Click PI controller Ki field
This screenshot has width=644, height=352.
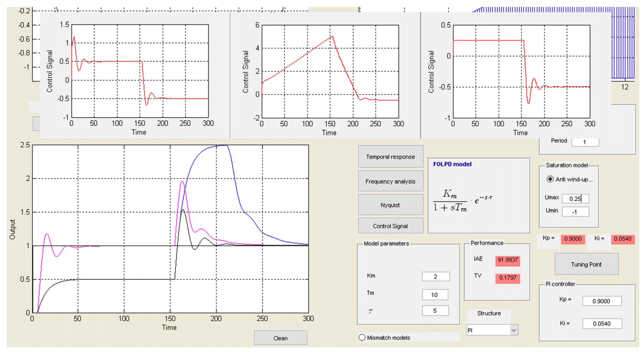coord(602,323)
